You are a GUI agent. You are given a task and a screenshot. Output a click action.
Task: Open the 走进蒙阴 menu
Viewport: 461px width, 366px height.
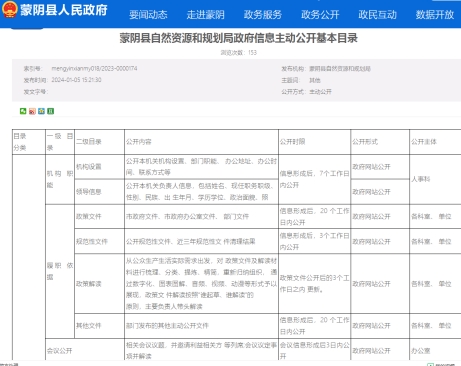[x=205, y=15]
